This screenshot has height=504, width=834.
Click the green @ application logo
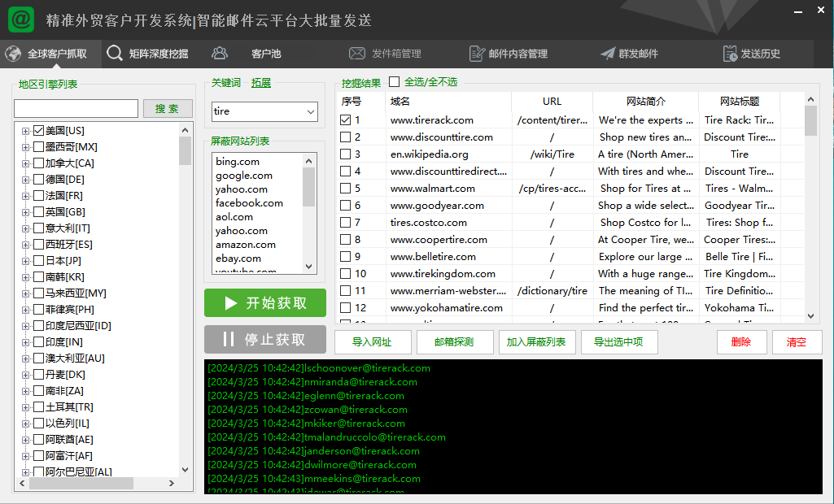[21, 20]
